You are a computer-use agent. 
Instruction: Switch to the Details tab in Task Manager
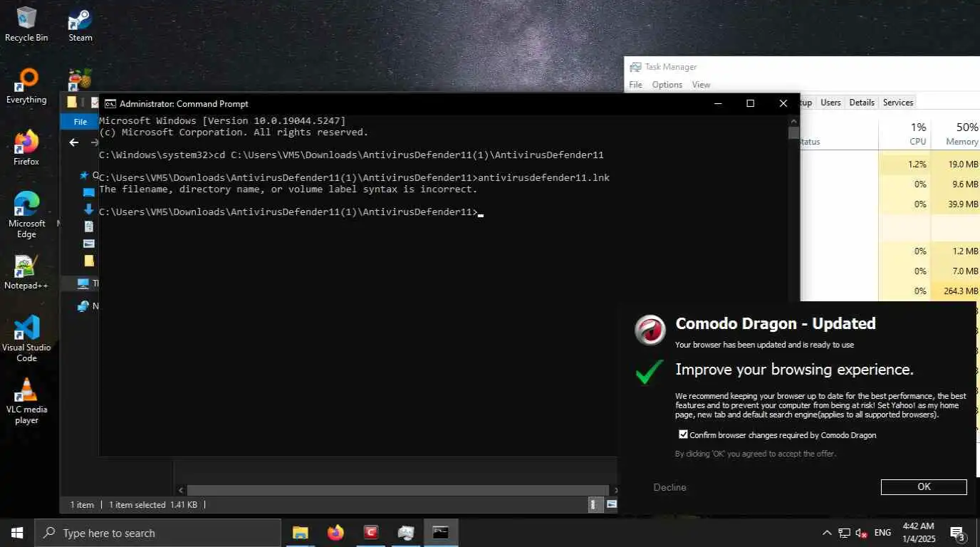tap(862, 103)
